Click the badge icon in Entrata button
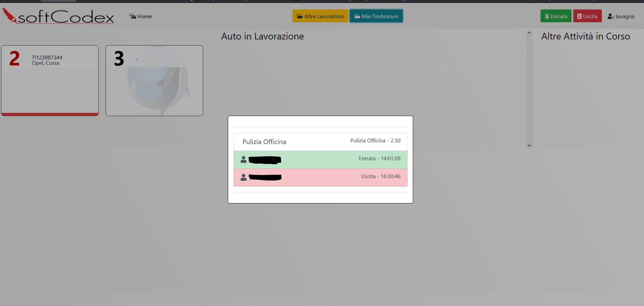The height and width of the screenshot is (306, 644). point(547,16)
